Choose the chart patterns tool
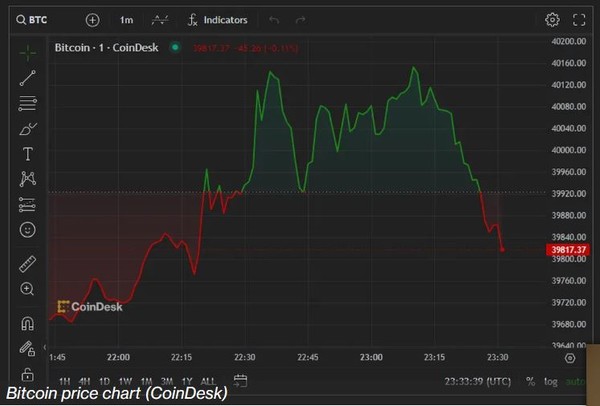Viewport: 600px width, 406px height. (27, 179)
